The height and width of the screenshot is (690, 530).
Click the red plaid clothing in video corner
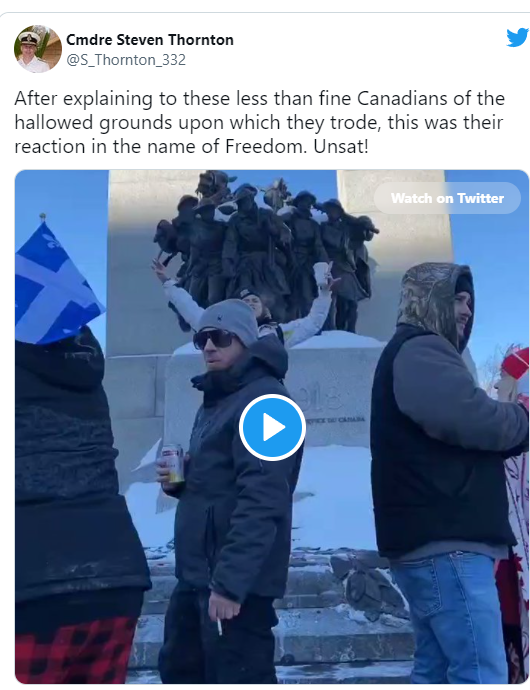(x=75, y=651)
